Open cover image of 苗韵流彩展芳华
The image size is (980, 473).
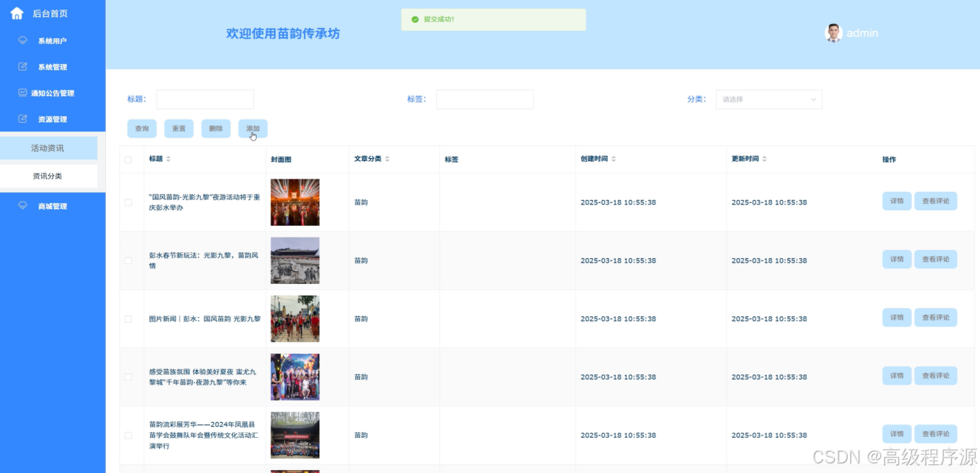click(295, 435)
